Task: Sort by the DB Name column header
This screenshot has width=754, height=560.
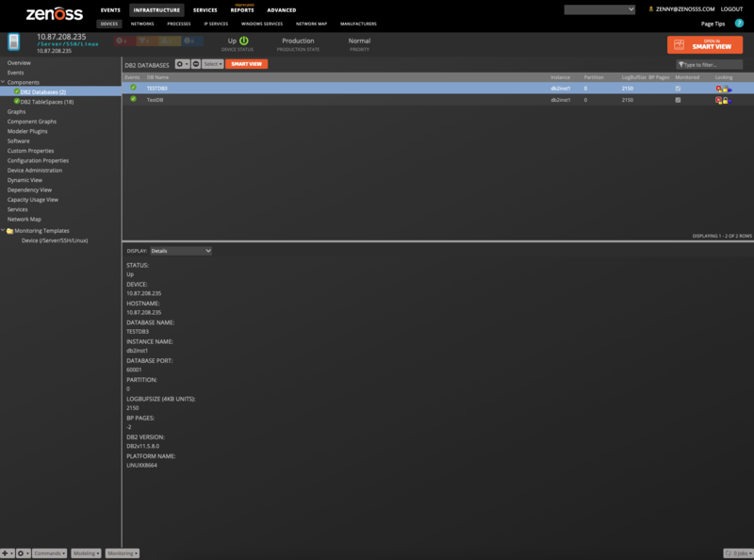Action: (157, 77)
